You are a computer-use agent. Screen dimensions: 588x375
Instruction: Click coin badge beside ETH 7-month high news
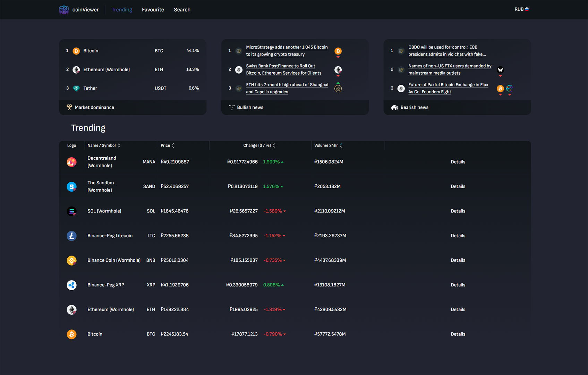click(338, 89)
